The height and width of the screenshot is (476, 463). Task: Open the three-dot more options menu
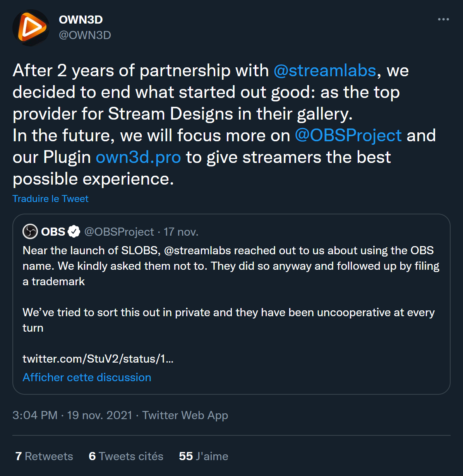(443, 19)
